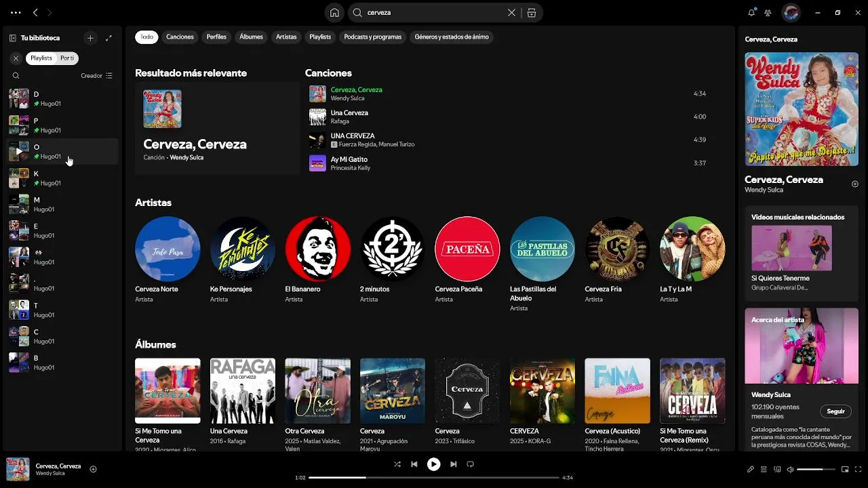Open the friends activity icon
The height and width of the screenshot is (488, 868).
point(768,12)
